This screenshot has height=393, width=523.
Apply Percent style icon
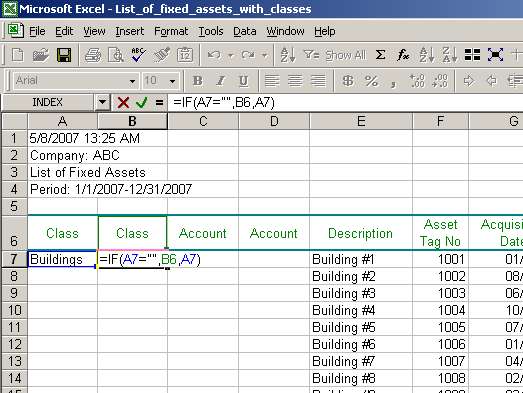[371, 81]
